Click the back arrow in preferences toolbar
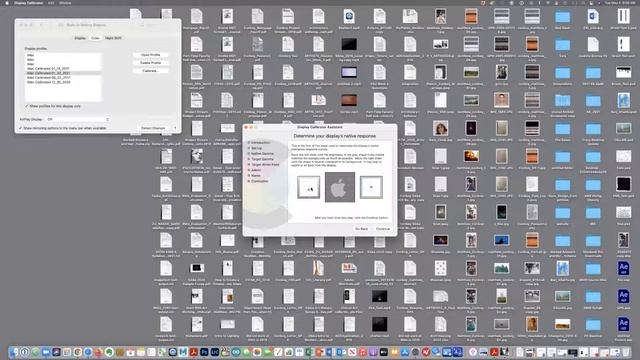This screenshot has height=360, width=640. tap(41, 25)
